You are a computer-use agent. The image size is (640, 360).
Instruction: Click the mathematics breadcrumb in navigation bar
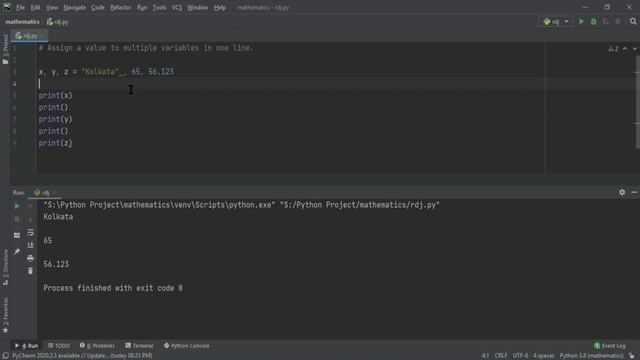tap(22, 22)
